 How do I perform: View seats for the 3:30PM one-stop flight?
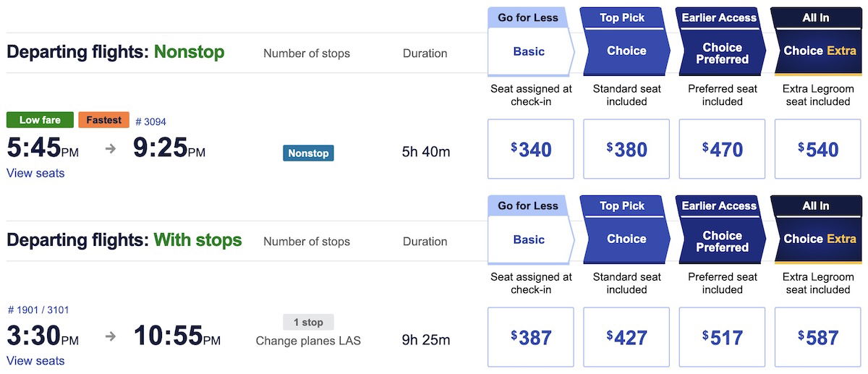35,361
